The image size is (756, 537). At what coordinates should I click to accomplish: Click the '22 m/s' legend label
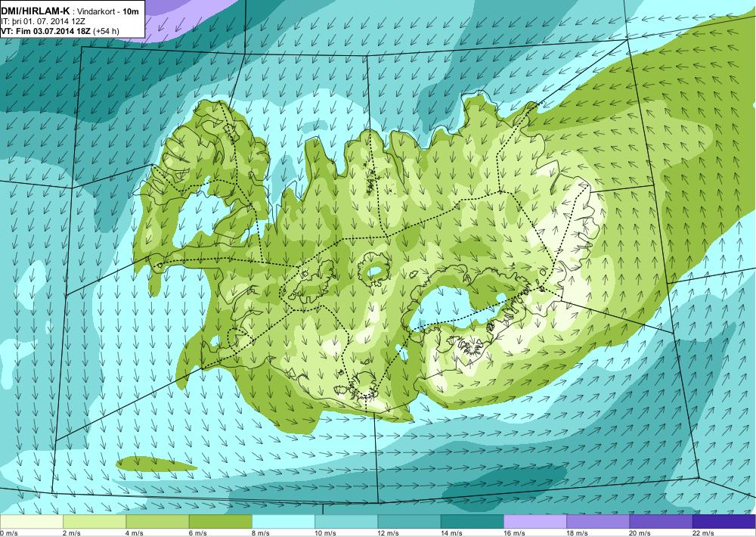(703, 533)
